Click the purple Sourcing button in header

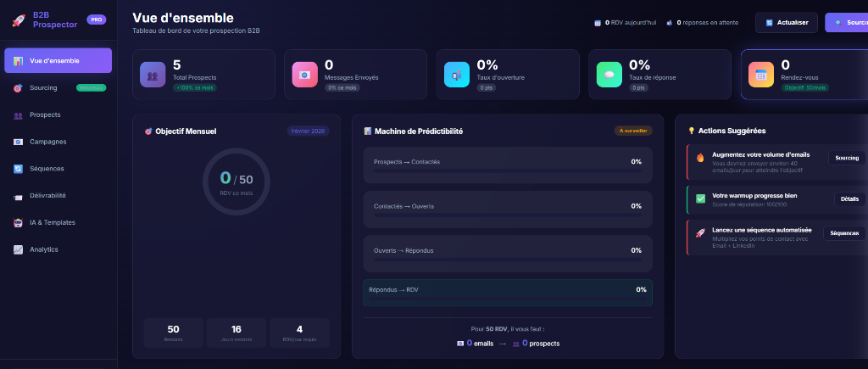pyautogui.click(x=847, y=23)
